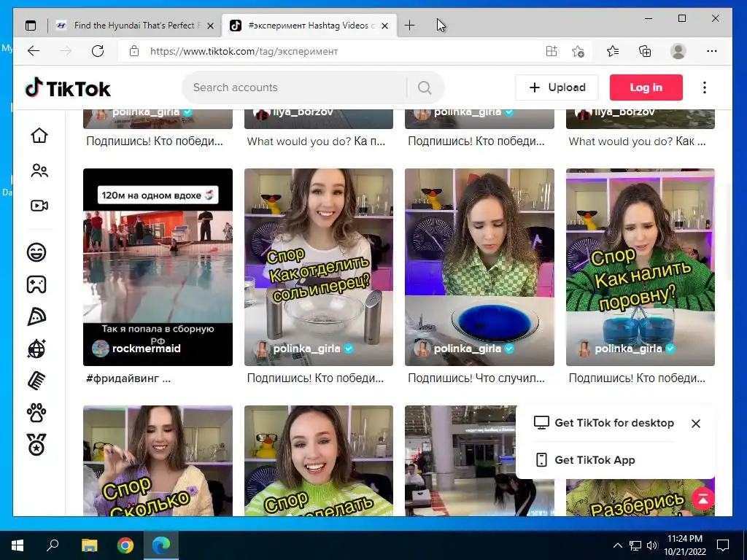Viewport: 747px width, 560px height.
Task: Open the notification center icon
Action: (x=723, y=545)
